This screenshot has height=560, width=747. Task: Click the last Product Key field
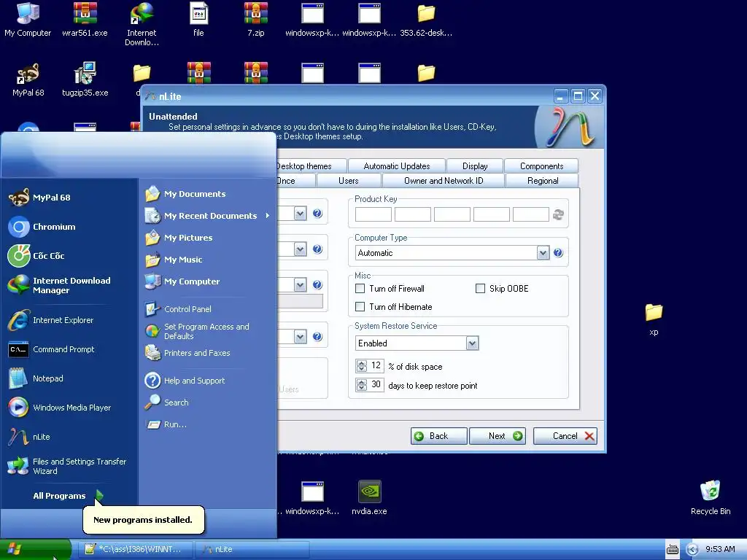[531, 214]
